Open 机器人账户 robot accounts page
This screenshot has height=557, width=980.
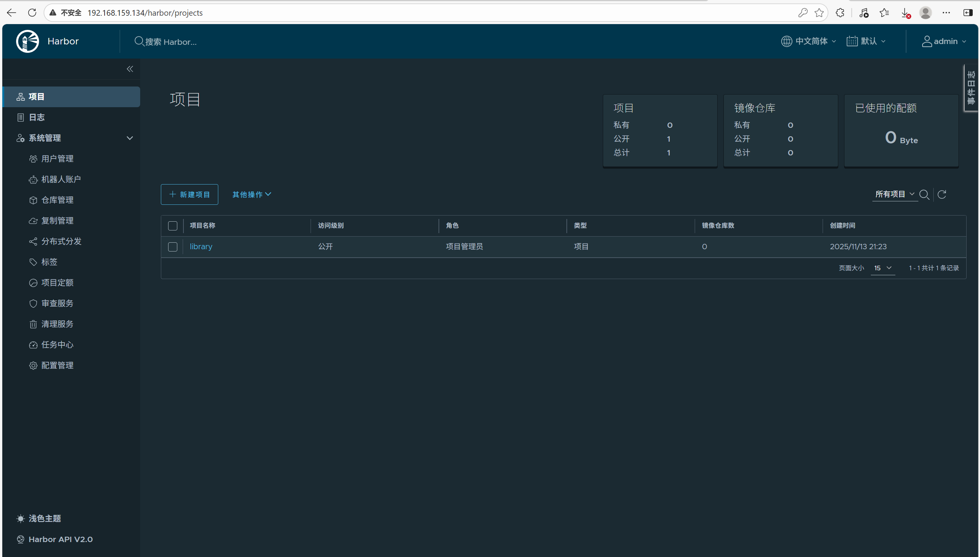click(x=61, y=179)
